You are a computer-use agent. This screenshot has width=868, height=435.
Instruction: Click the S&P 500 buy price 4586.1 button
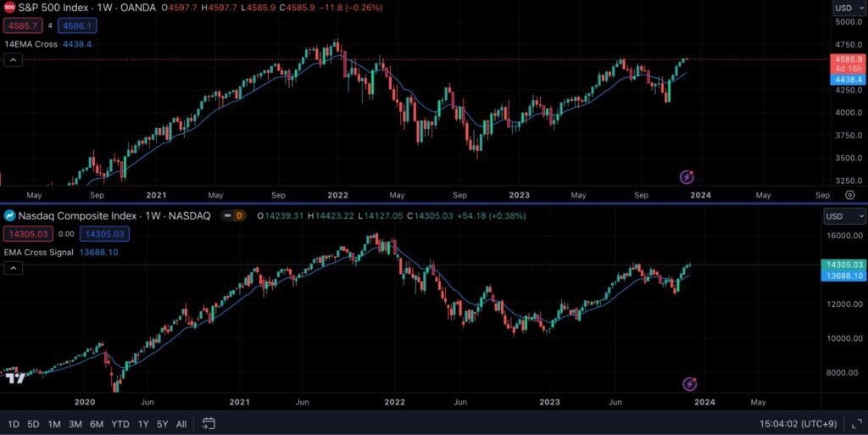(77, 25)
